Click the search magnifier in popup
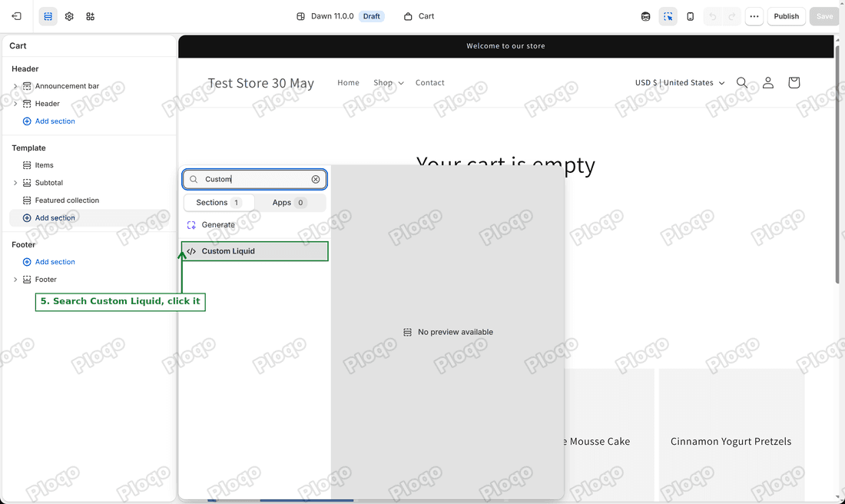 194,179
